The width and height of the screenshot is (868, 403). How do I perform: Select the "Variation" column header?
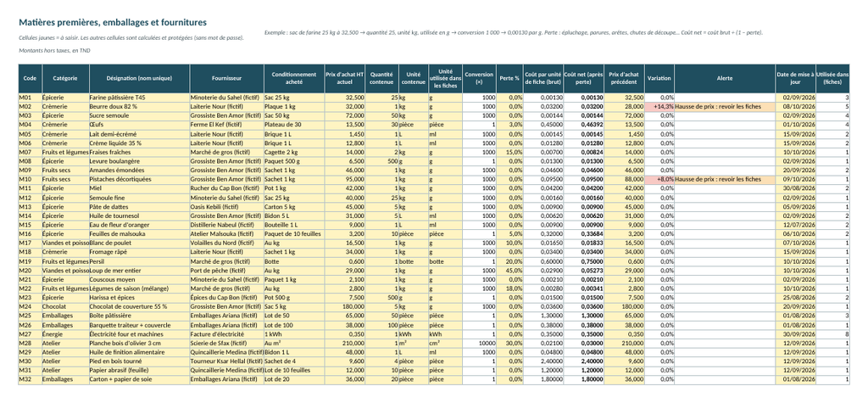(659, 79)
